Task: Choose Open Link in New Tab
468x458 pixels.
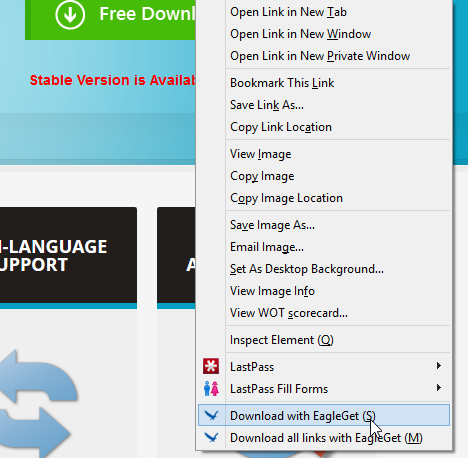Action: click(324, 12)
